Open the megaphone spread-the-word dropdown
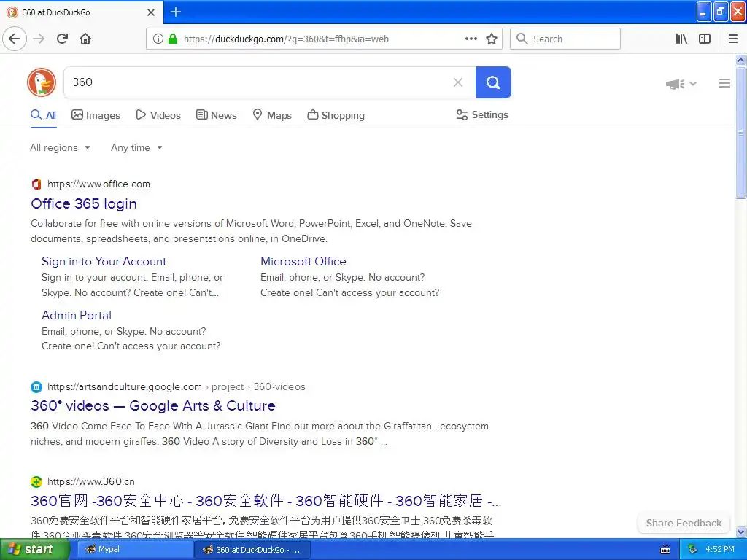 click(x=681, y=84)
